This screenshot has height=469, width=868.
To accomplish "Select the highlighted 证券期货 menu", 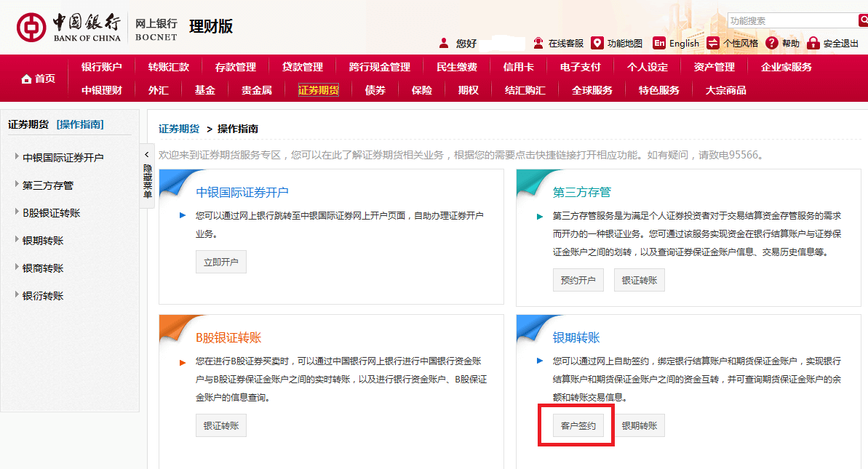I will click(318, 90).
